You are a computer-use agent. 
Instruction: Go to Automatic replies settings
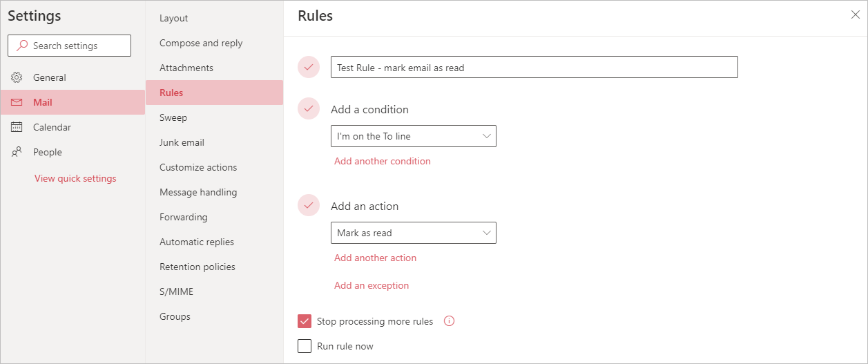[x=197, y=242]
